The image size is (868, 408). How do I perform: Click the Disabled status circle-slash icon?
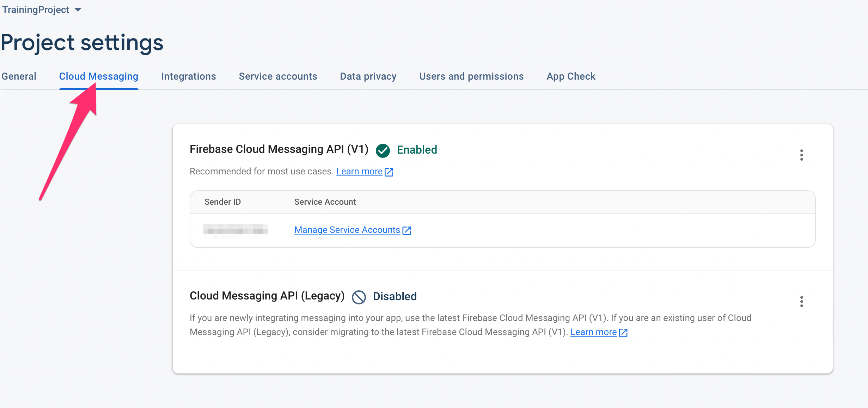(359, 297)
